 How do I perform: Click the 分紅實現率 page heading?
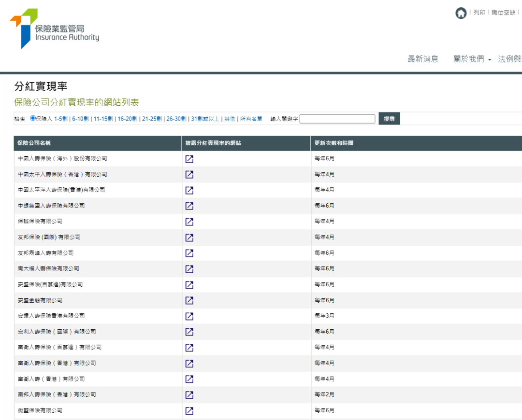41,86
